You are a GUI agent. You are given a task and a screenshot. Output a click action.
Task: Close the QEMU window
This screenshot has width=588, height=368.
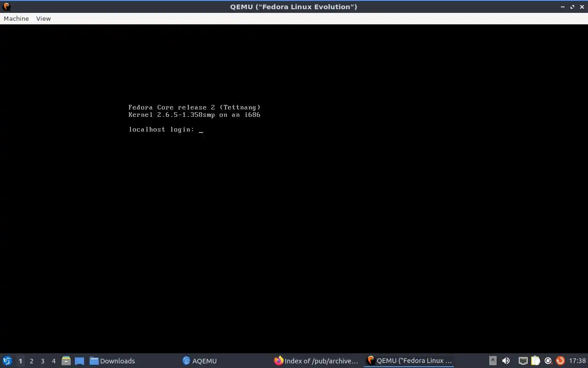click(582, 7)
